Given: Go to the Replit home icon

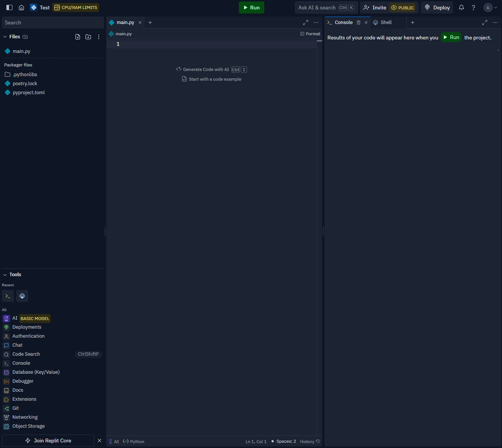Looking at the screenshot, I should [21, 8].
